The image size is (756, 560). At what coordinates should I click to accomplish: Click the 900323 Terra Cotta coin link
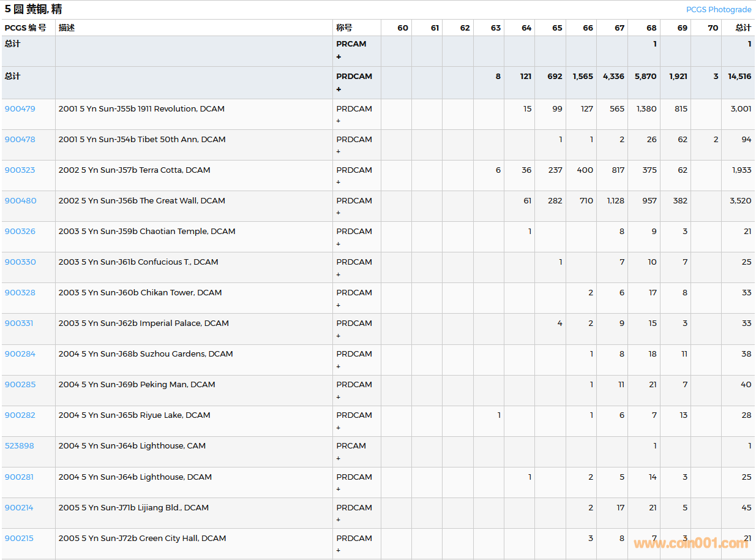pos(20,170)
